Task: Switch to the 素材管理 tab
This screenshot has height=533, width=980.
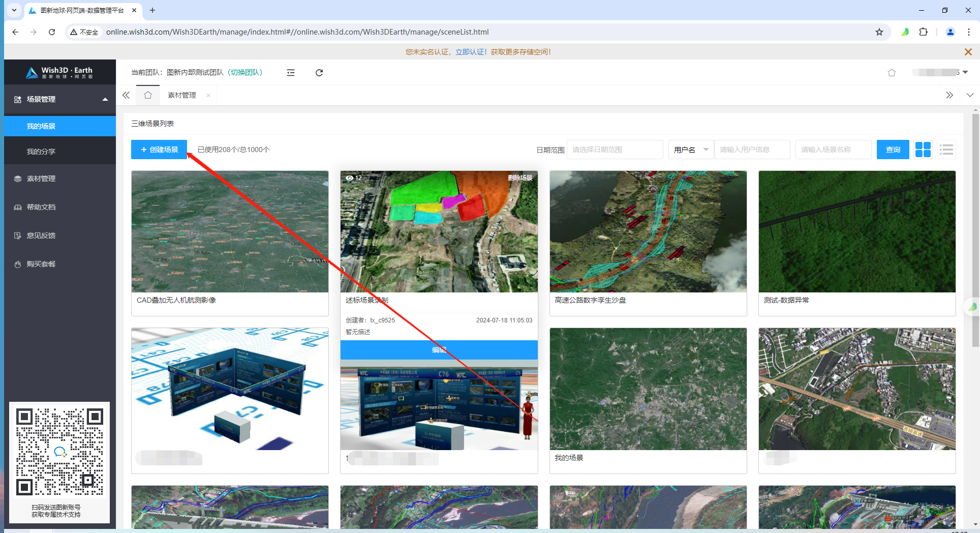Action: (x=182, y=95)
